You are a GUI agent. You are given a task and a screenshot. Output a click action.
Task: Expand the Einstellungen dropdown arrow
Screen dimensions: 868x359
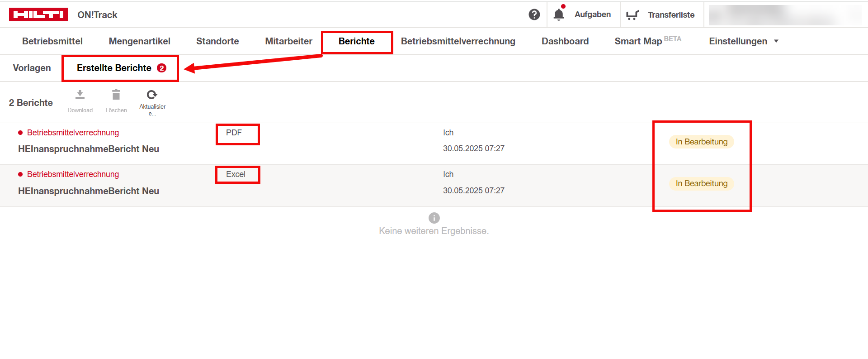776,41
